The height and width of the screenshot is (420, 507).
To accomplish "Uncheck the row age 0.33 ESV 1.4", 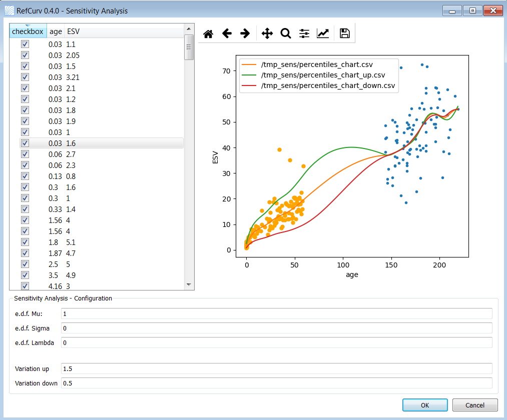I will click(25, 208).
